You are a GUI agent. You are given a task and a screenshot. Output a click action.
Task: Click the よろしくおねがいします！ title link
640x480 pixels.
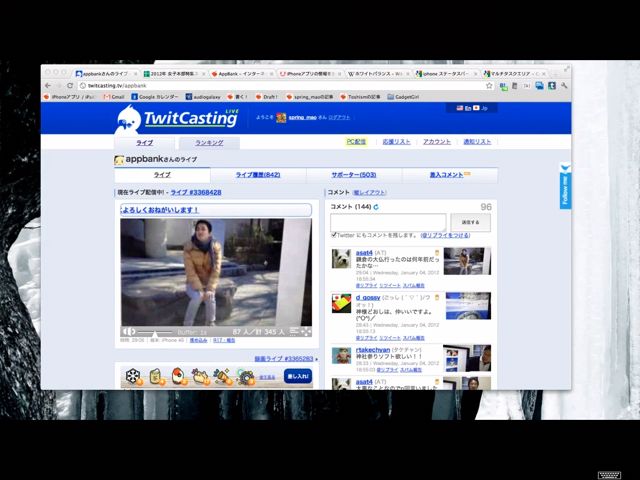click(x=160, y=210)
